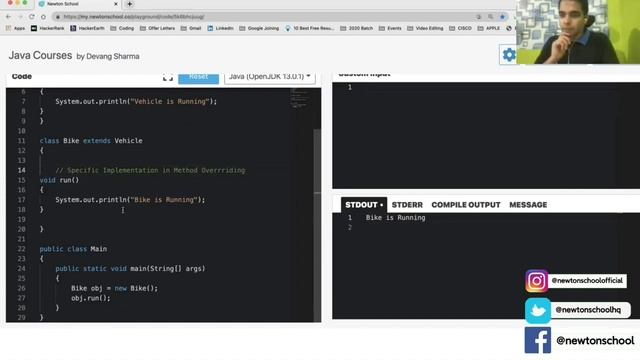Click inside the Custom Input editor
This screenshot has height=360, width=640.
pyautogui.click(x=486, y=135)
